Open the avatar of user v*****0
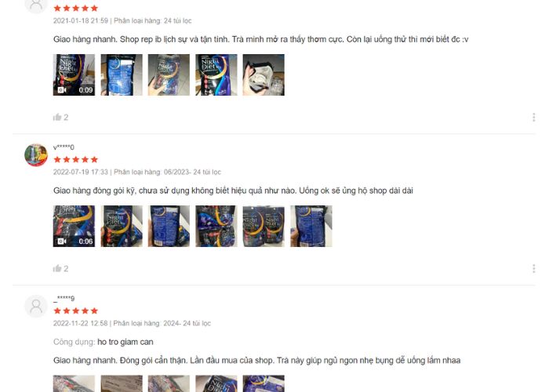 pyautogui.click(x=36, y=155)
